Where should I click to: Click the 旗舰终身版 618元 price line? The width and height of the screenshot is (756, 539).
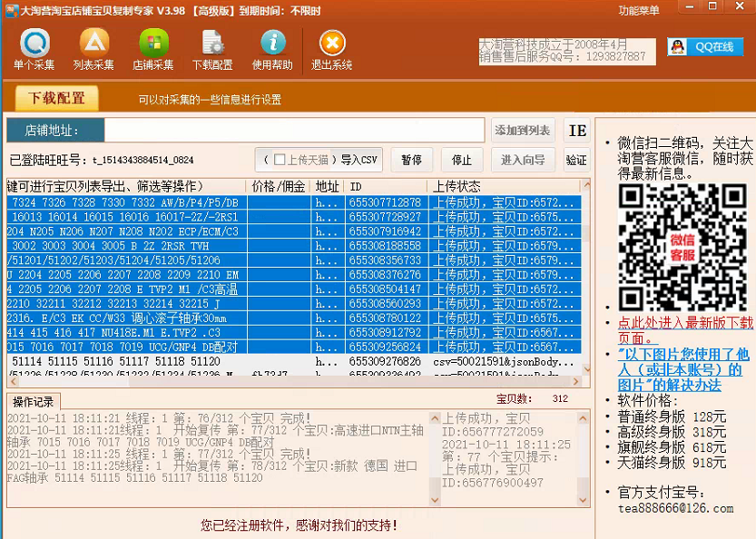(x=673, y=447)
